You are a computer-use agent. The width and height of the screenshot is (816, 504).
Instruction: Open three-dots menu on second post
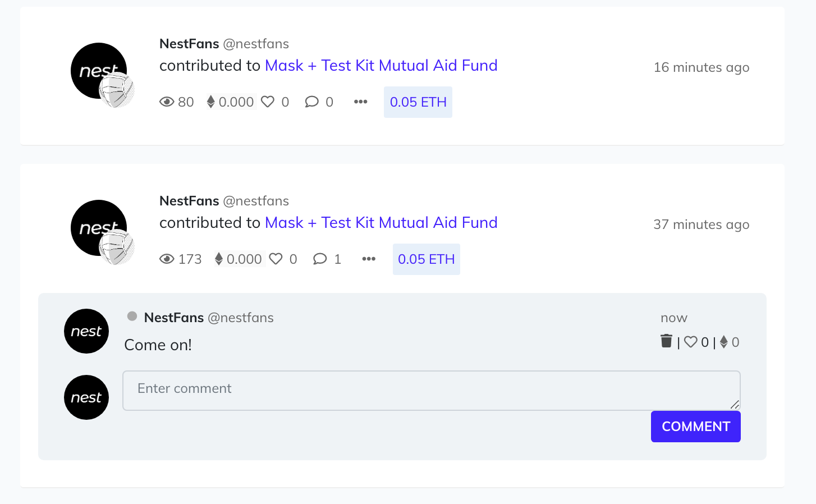[x=369, y=259]
